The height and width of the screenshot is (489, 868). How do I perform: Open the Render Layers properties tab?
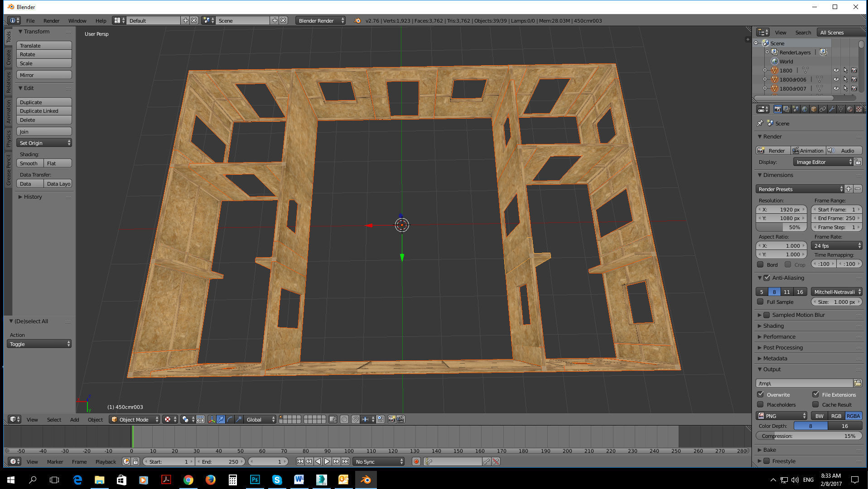(x=786, y=109)
